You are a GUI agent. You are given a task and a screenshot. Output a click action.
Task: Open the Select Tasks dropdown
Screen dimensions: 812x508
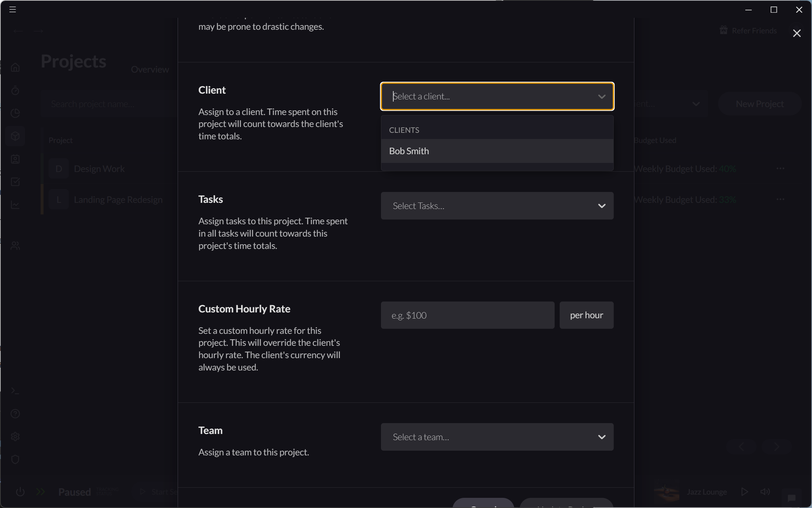point(497,206)
